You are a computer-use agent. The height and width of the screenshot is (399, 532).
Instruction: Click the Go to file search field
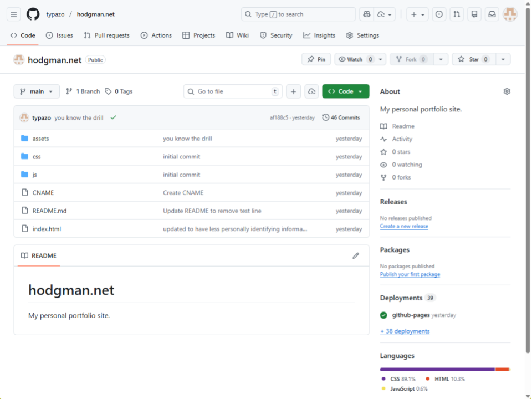coord(233,91)
